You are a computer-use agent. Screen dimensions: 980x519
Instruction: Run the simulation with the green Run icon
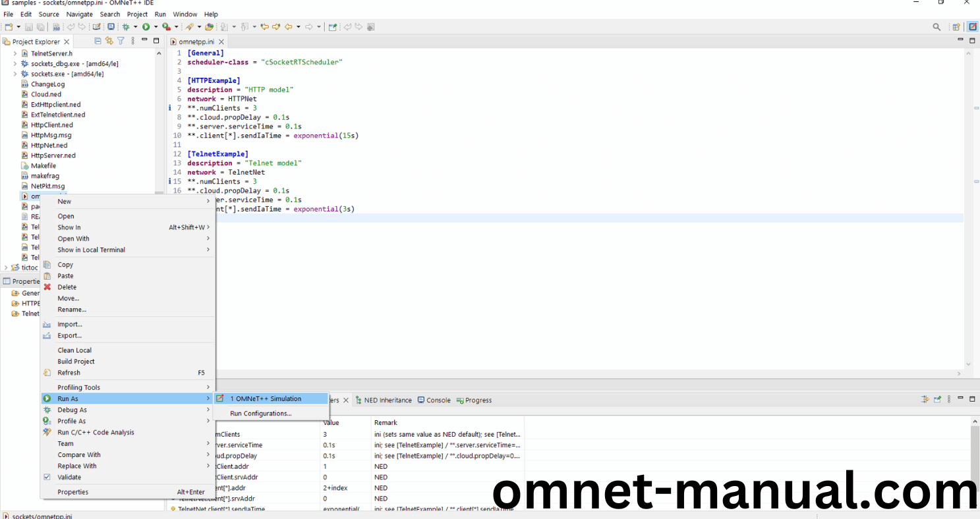146,26
